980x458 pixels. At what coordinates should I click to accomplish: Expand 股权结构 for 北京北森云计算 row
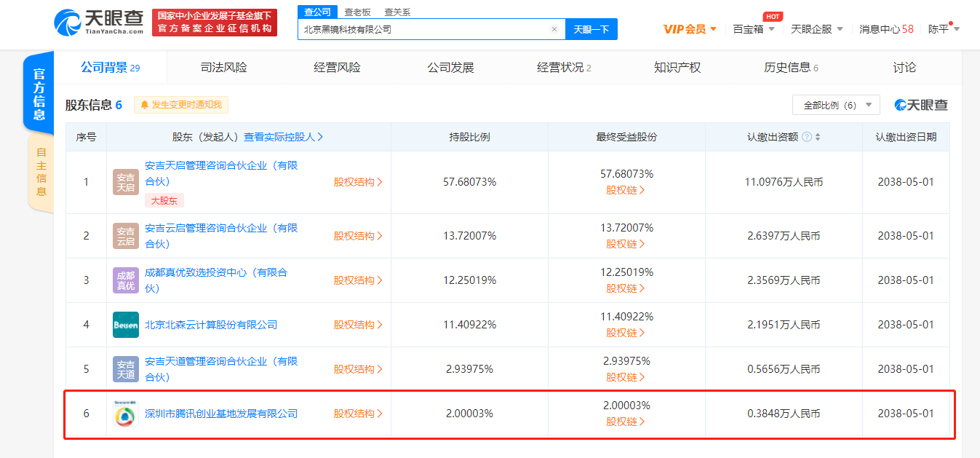click(358, 325)
